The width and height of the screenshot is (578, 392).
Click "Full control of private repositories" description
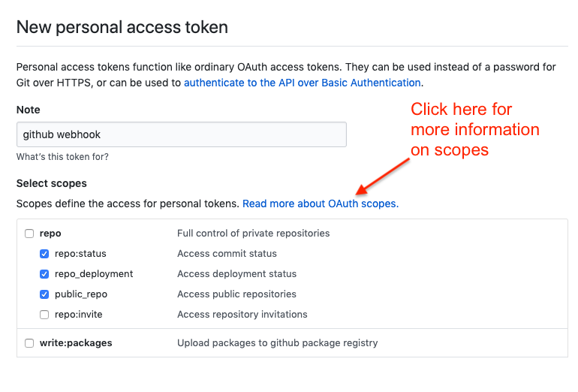pos(253,234)
